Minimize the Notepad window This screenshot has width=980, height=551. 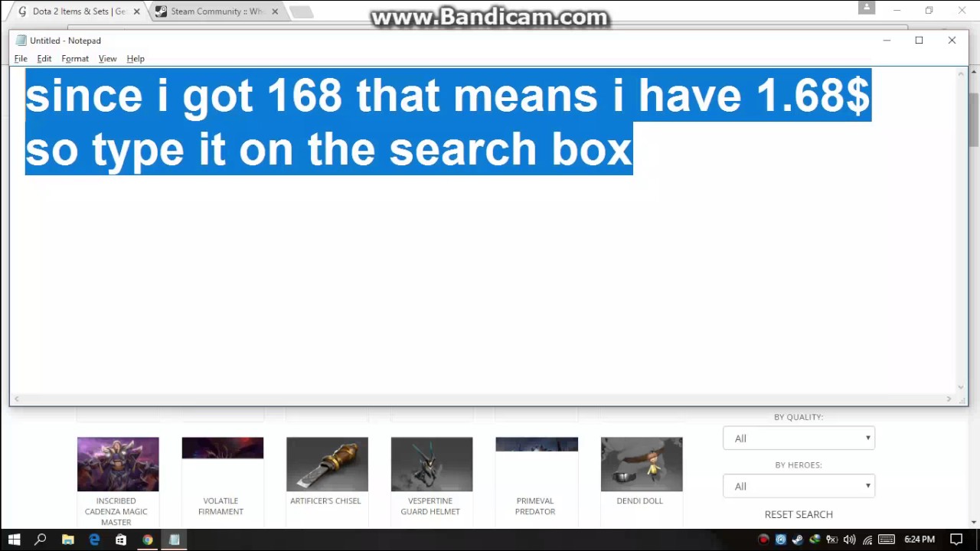click(x=887, y=41)
